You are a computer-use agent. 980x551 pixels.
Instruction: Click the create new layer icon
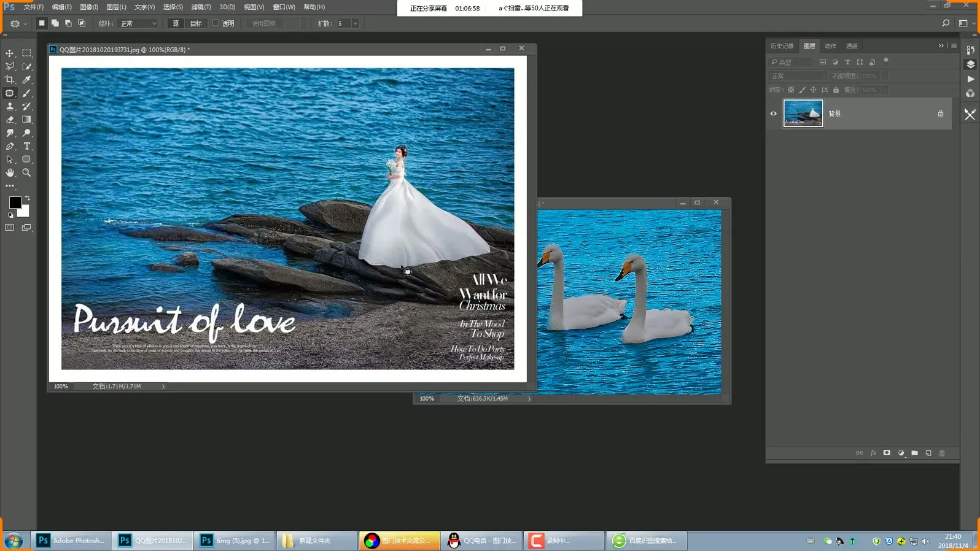928,453
